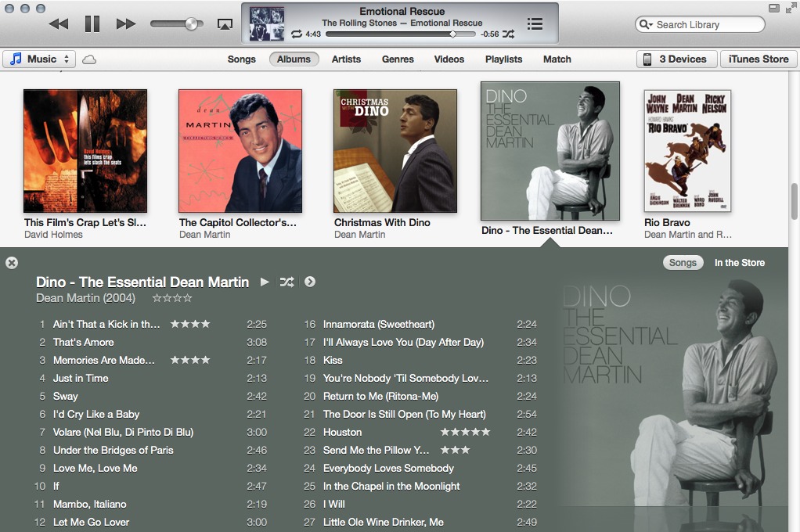Screen dimensions: 800x532
Task: Select the track Just in Time
Action: pyautogui.click(x=81, y=378)
